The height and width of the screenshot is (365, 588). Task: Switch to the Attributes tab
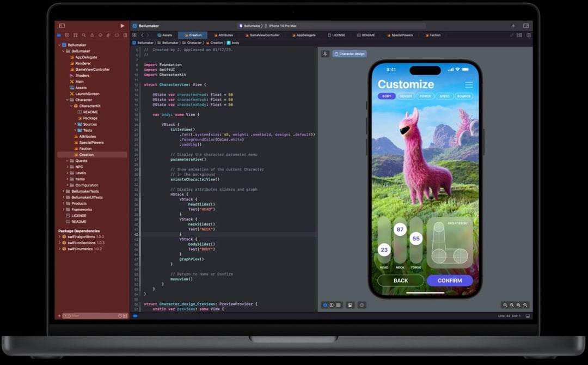click(225, 35)
